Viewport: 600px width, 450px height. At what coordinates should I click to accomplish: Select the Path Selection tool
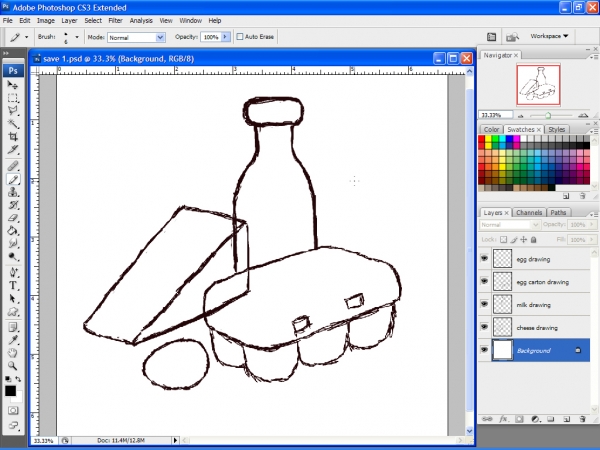pos(13,298)
